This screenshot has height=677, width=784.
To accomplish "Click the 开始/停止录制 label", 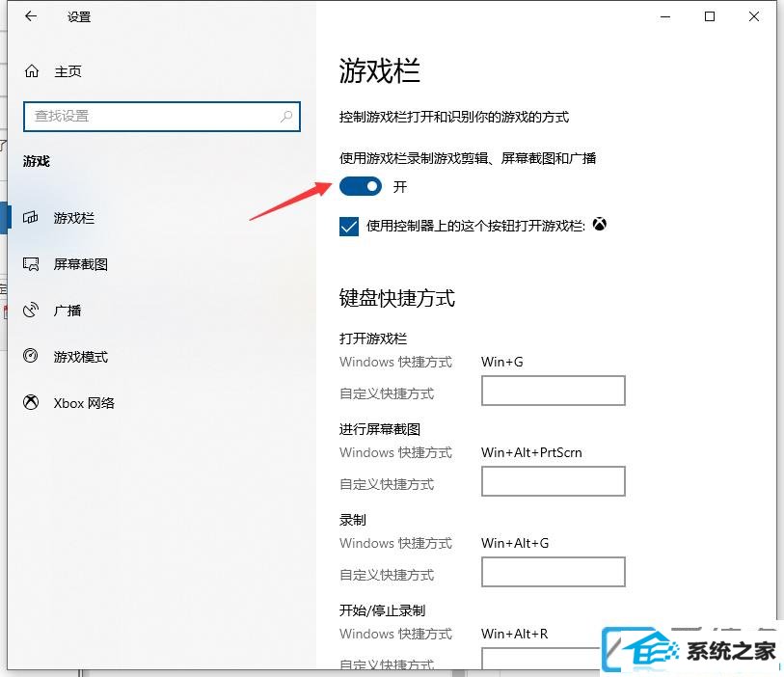I will coord(382,610).
